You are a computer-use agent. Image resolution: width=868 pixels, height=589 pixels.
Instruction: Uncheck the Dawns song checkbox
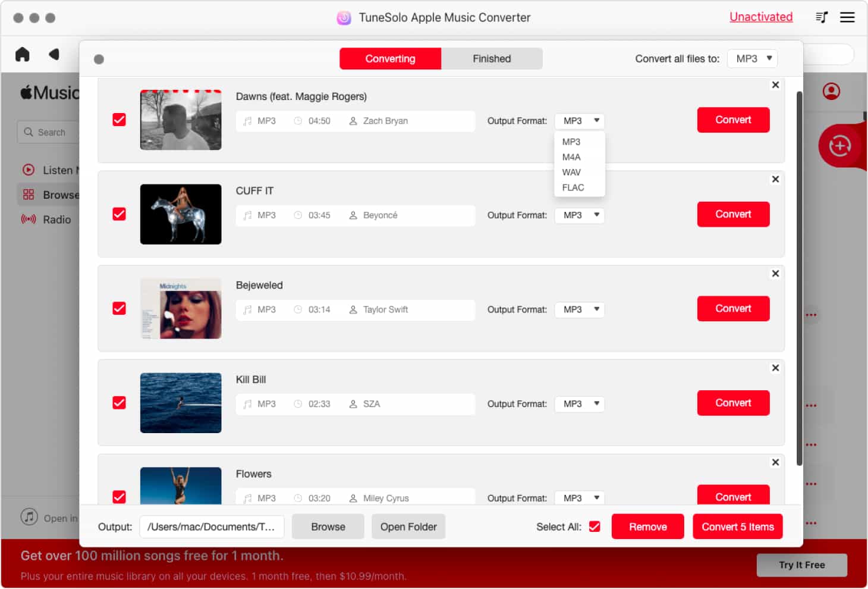(119, 120)
